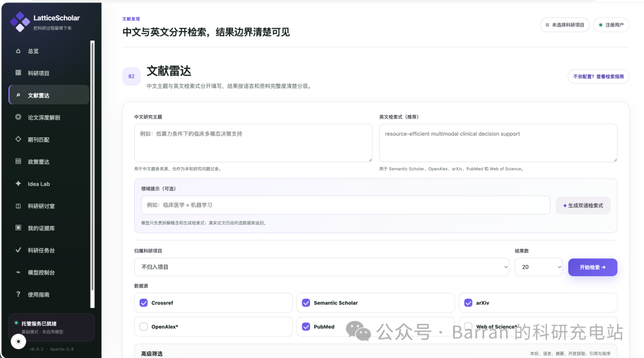
Task: Click the sidebar vertical scrollbar
Action: click(92, 174)
